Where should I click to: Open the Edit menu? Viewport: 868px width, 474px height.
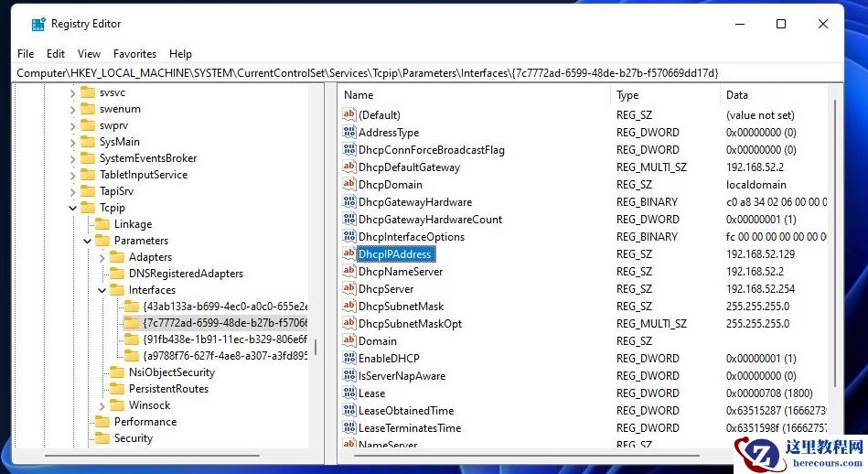pos(56,54)
